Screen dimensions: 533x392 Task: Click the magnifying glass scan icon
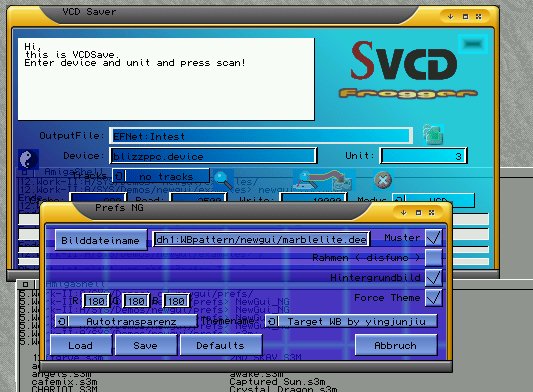[x=223, y=180]
